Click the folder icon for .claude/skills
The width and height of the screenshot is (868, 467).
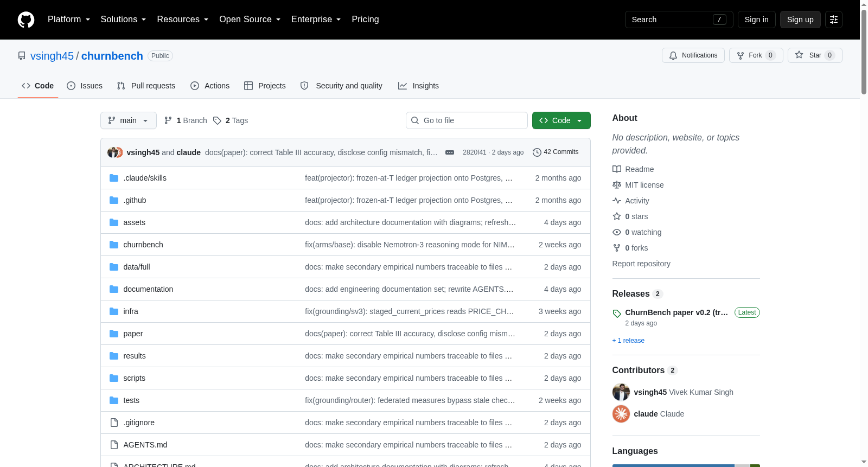[x=114, y=178]
